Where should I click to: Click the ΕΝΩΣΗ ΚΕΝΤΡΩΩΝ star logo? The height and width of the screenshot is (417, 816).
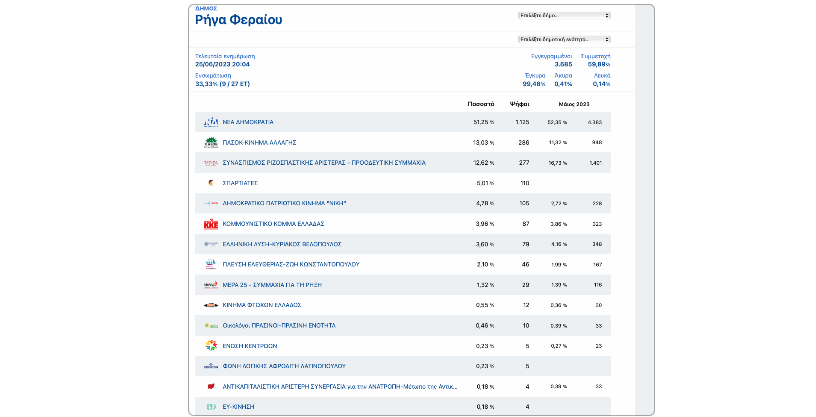(211, 346)
